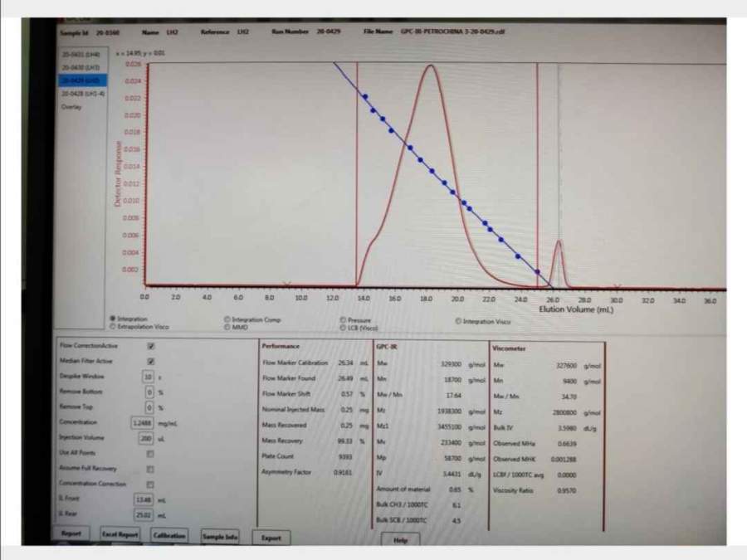Select the Pressure plot radio button
Viewport: 747px width, 560px height.
point(342,319)
